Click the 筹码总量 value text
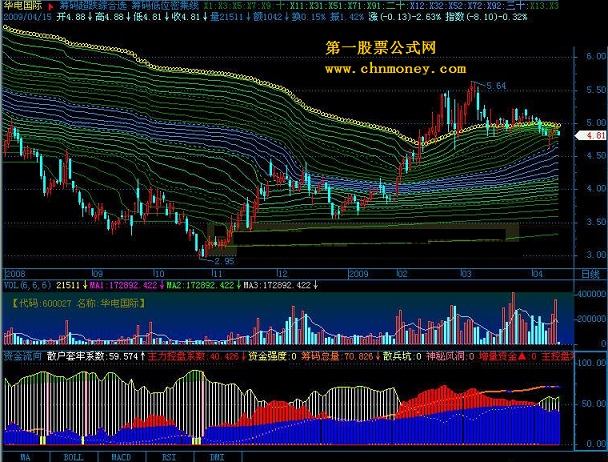 point(337,356)
